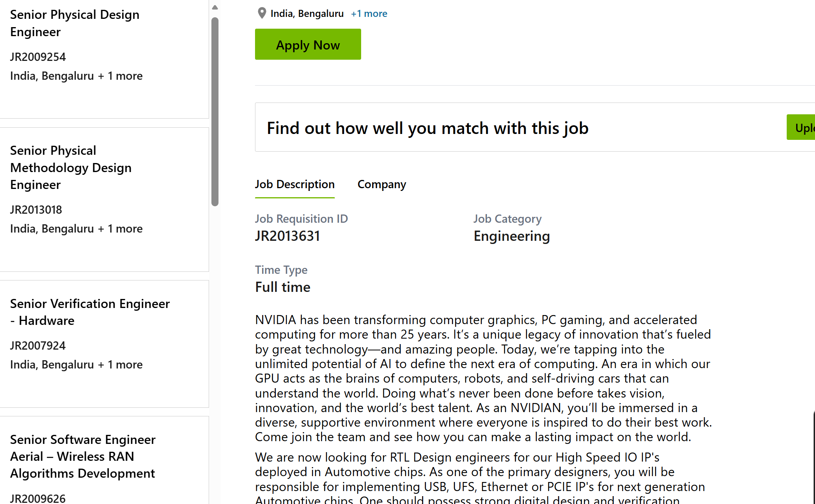815x504 pixels.
Task: Open Senior Verification Engineer - Hardware listing
Action: [90, 312]
